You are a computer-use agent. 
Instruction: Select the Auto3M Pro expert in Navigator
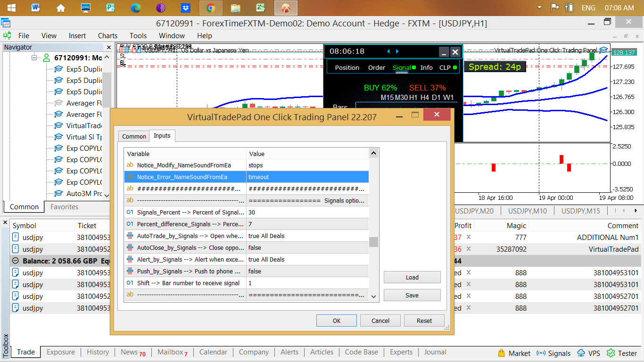coord(78,193)
